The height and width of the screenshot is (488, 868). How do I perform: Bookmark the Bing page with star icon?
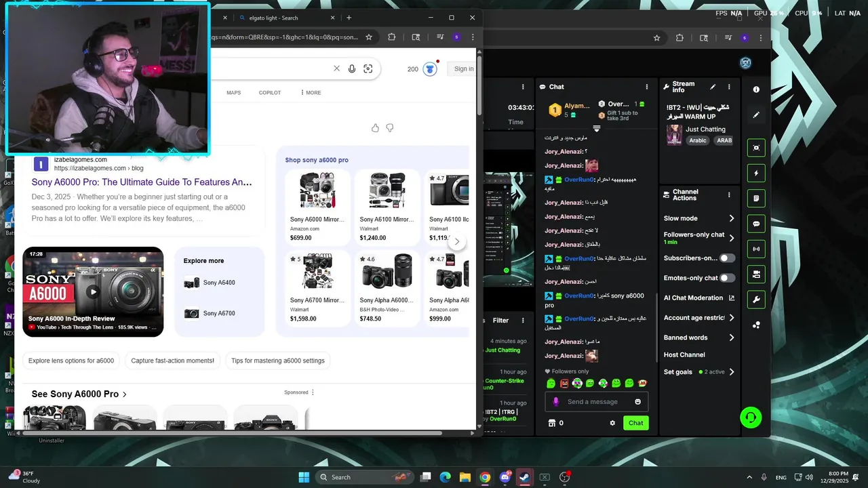point(369,37)
